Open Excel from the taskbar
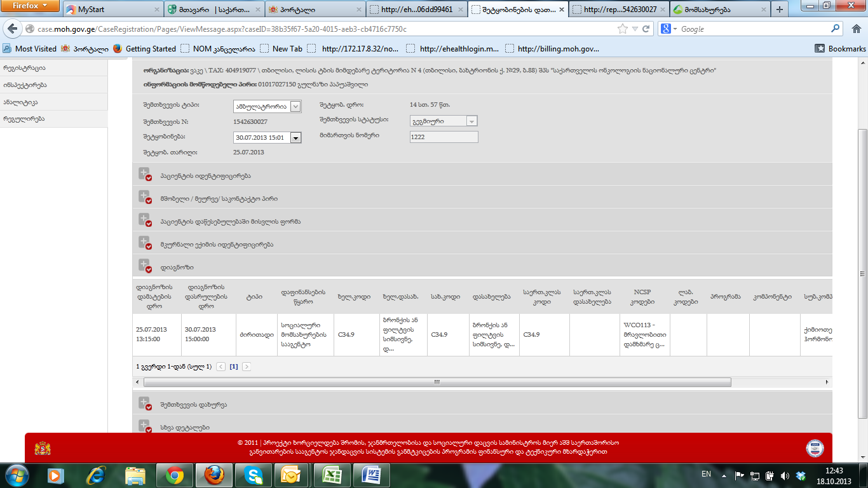Screen dimensions: 868x488 tap(330, 475)
